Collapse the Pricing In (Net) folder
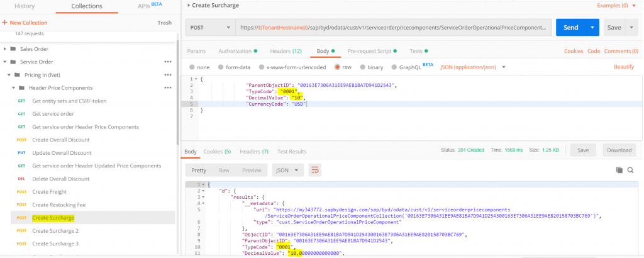 9,75
